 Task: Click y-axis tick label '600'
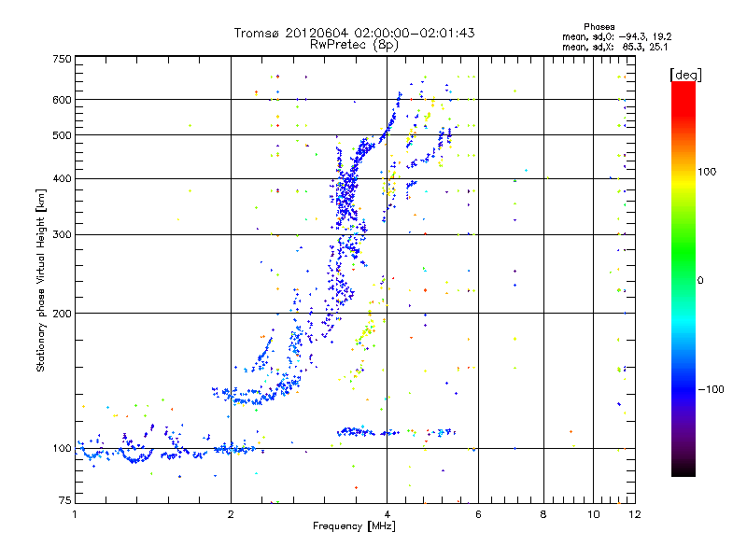pyautogui.click(x=62, y=100)
